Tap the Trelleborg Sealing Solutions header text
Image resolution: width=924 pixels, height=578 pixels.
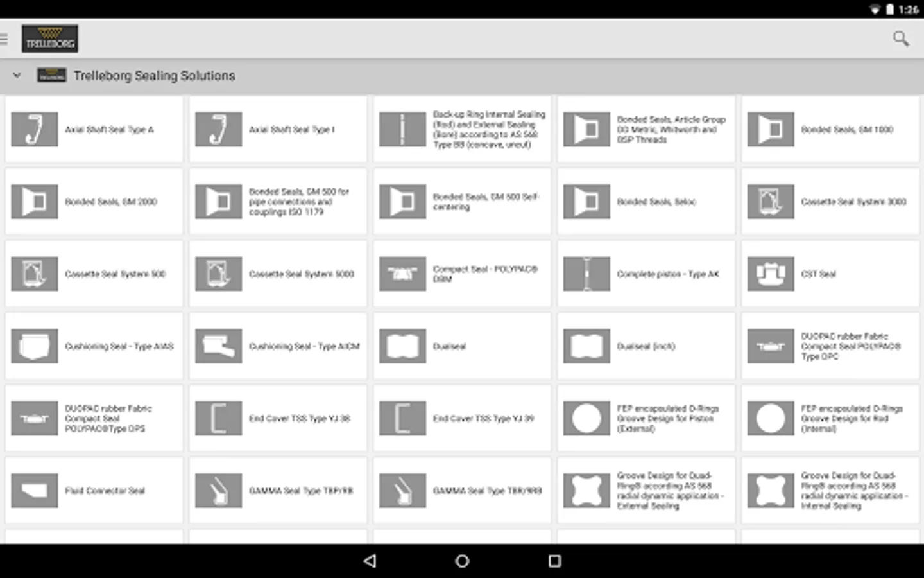coord(154,75)
